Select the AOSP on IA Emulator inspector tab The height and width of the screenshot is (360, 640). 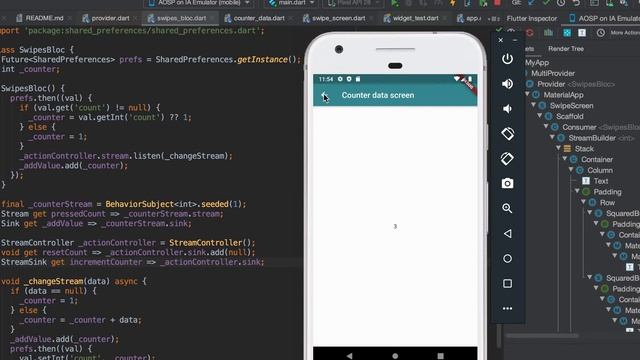[x=604, y=18]
